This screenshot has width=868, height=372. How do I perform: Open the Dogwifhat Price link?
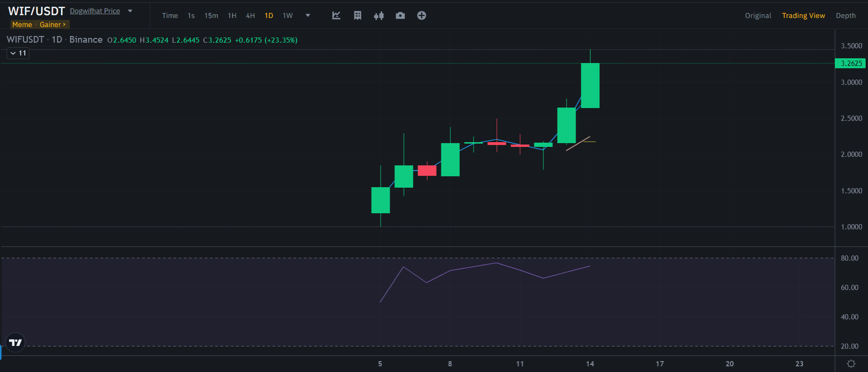click(x=95, y=11)
